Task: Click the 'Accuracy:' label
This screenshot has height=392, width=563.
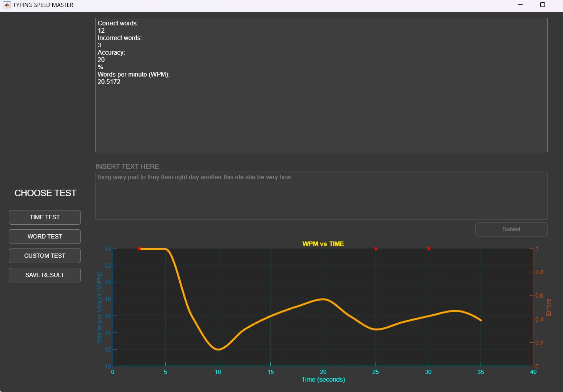Action: (x=111, y=52)
